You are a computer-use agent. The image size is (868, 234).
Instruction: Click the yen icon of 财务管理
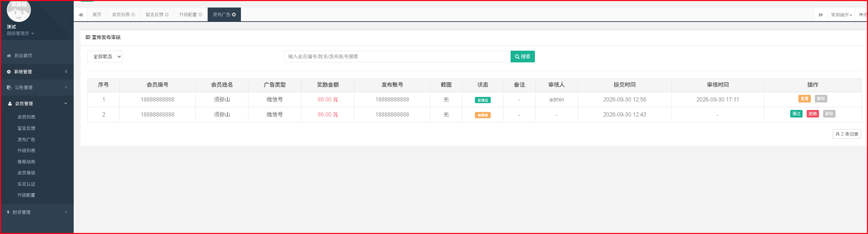(8, 212)
